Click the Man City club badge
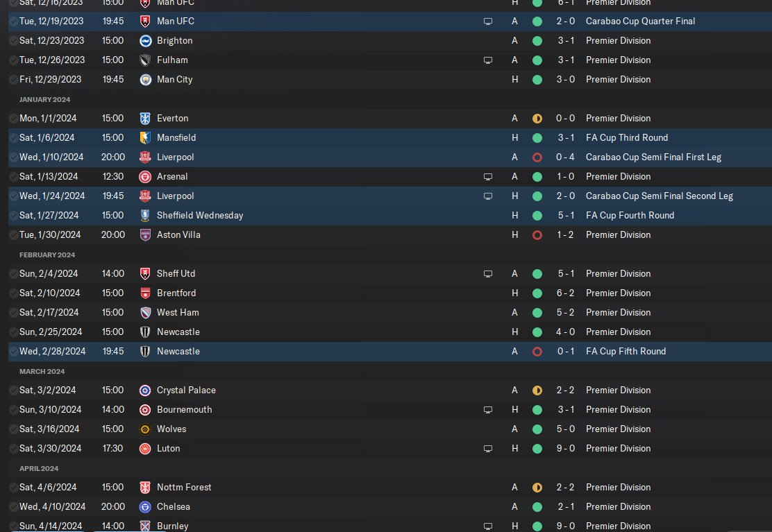The height and width of the screenshot is (532, 772). point(145,79)
